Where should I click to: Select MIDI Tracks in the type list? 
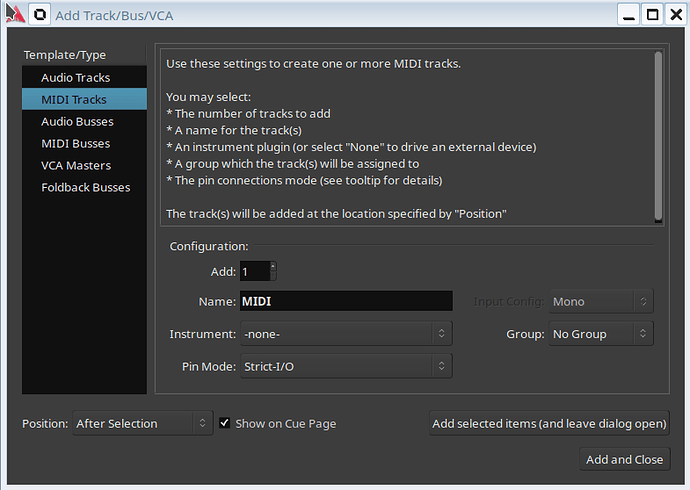coord(75,99)
